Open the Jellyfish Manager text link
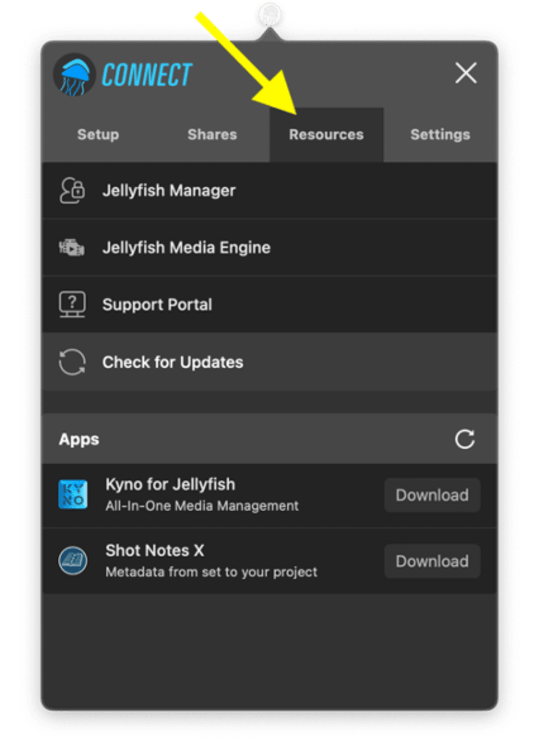 click(x=169, y=190)
